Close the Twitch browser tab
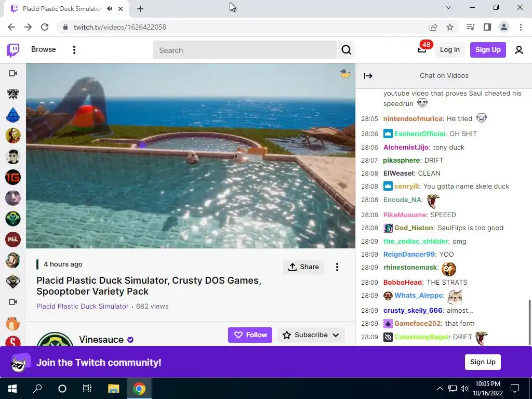This screenshot has height=399, width=532. [x=121, y=9]
